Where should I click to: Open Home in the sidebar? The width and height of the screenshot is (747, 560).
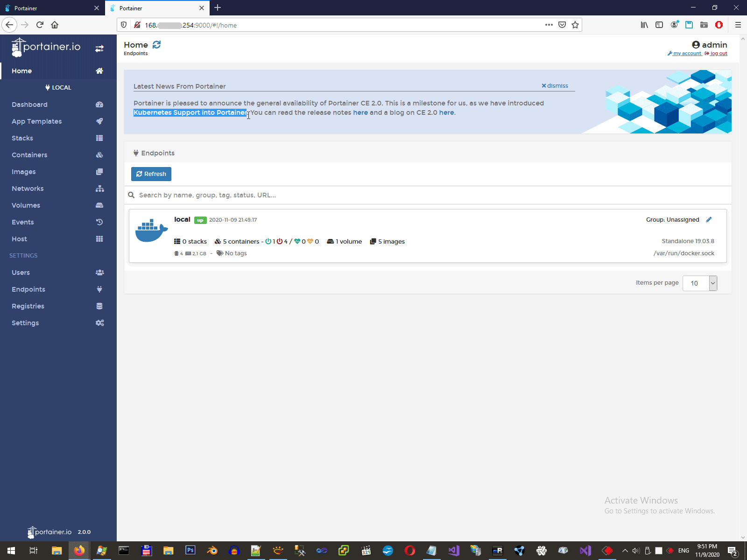tap(58, 71)
